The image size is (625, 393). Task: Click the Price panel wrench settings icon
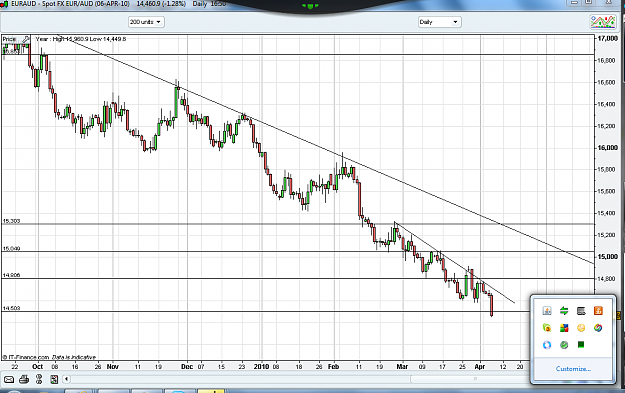click(x=26, y=39)
